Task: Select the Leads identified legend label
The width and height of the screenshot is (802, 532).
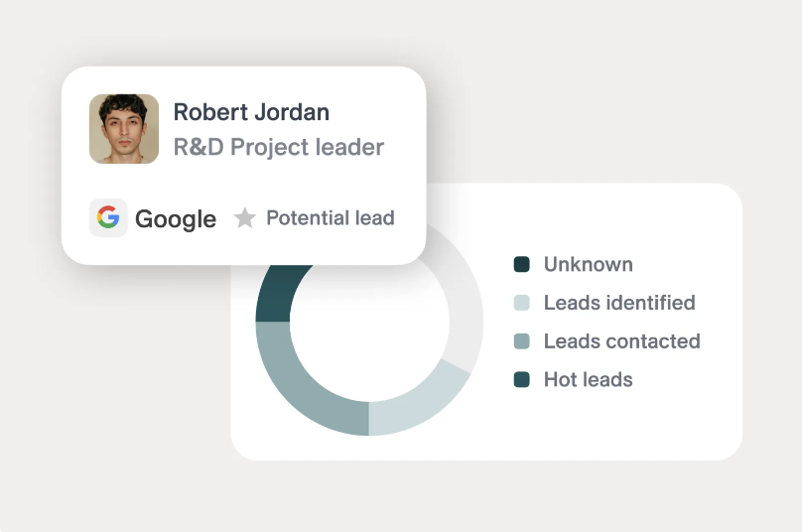Action: tap(619, 303)
